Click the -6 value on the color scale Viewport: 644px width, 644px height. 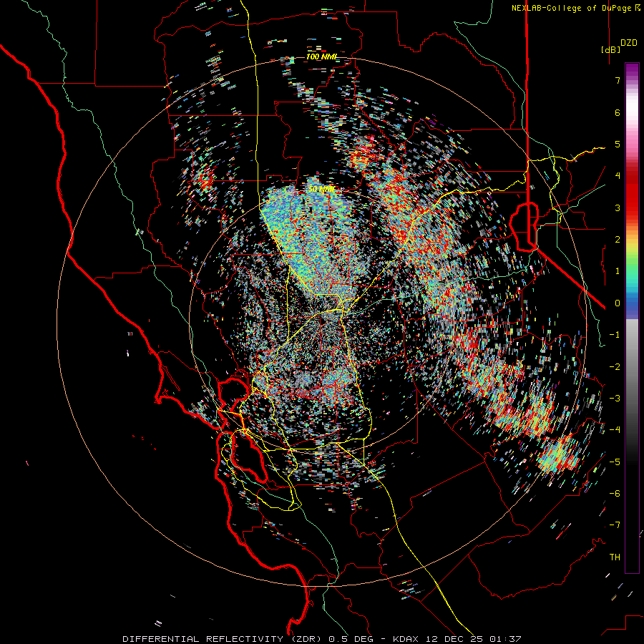[x=615, y=494]
